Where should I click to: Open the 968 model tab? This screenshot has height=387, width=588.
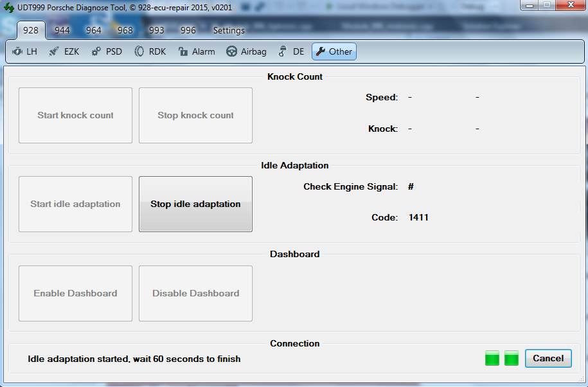(125, 30)
